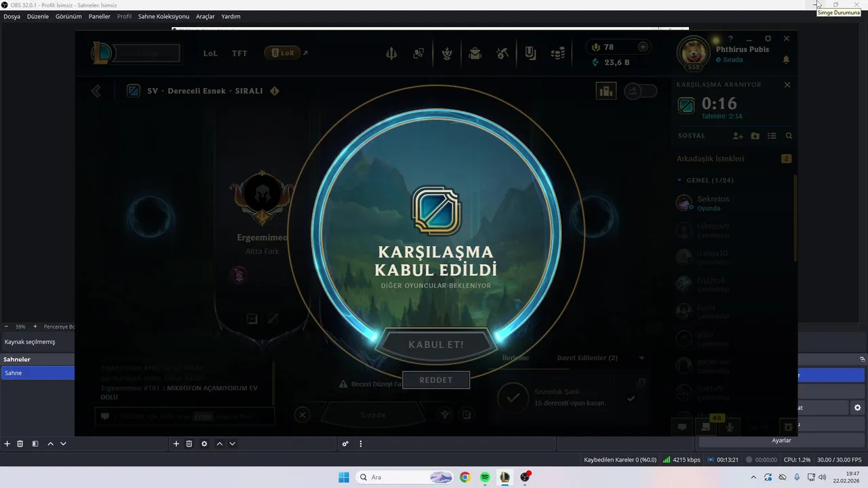Switch to the LoL tab
The image size is (868, 488).
click(210, 53)
